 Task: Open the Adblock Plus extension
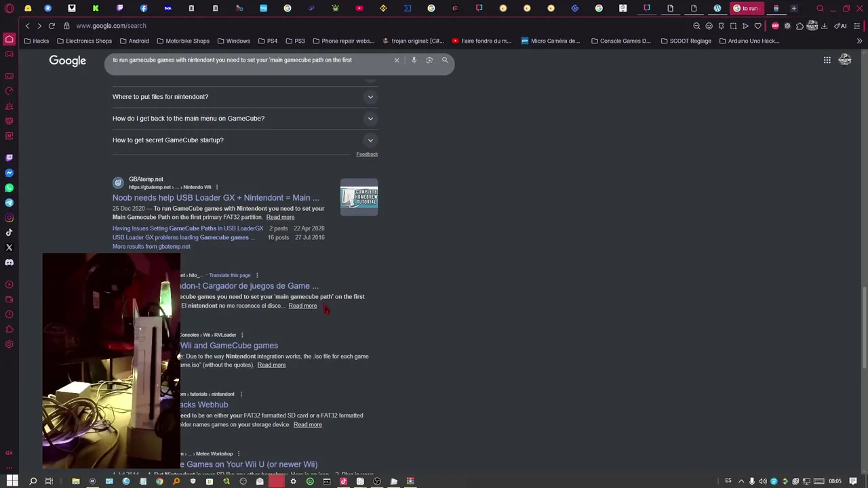coord(775,26)
